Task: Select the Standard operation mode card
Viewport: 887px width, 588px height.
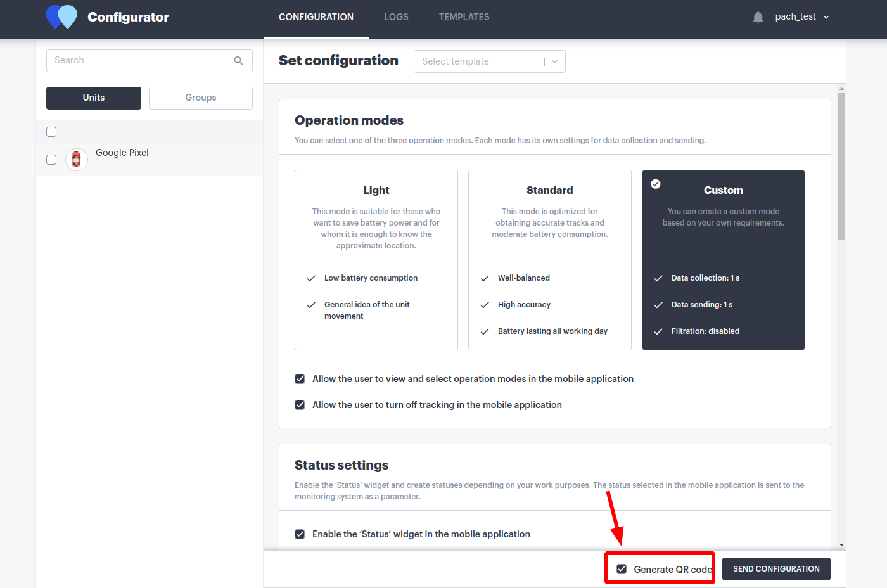Action: [x=549, y=260]
